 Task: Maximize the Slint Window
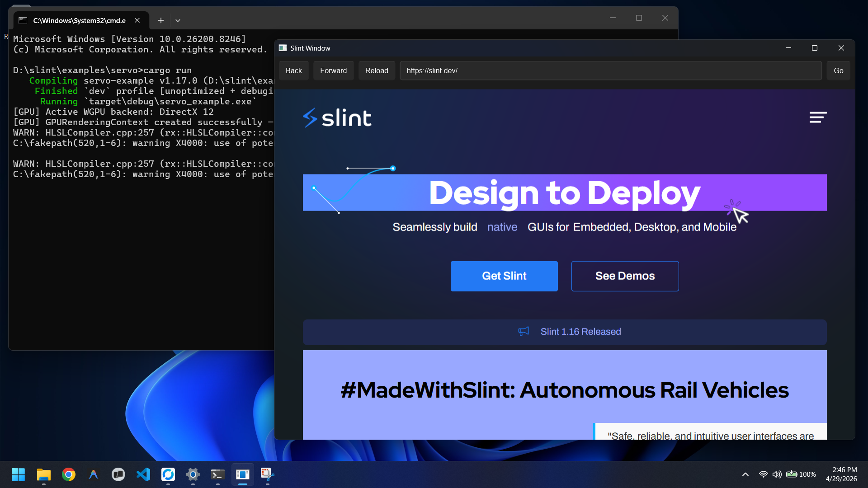(815, 48)
